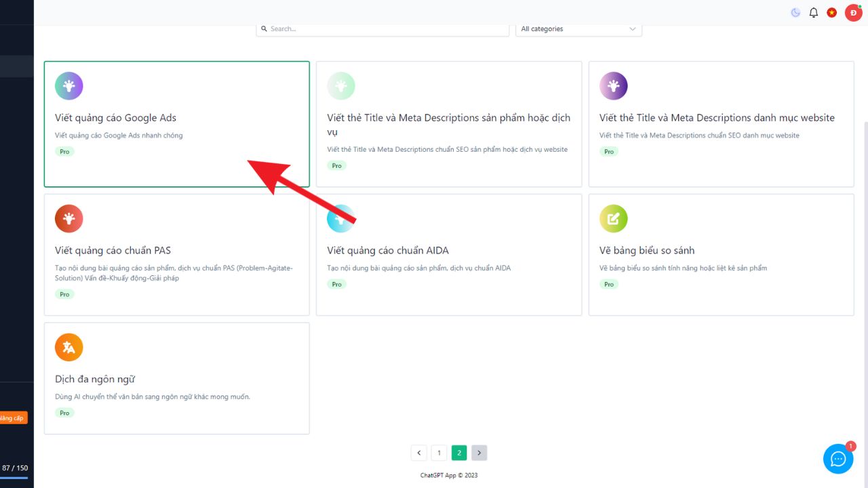
Task: Click the Viết quảng cáo Google Ads card icon
Action: [69, 86]
